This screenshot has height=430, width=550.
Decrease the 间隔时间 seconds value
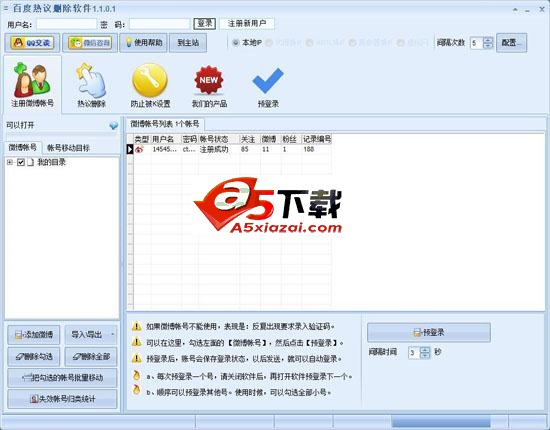425,356
